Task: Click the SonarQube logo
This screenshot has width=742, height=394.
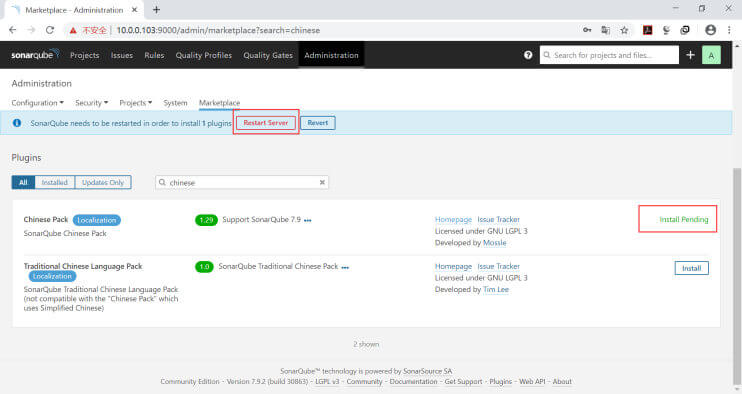Action: (35, 54)
